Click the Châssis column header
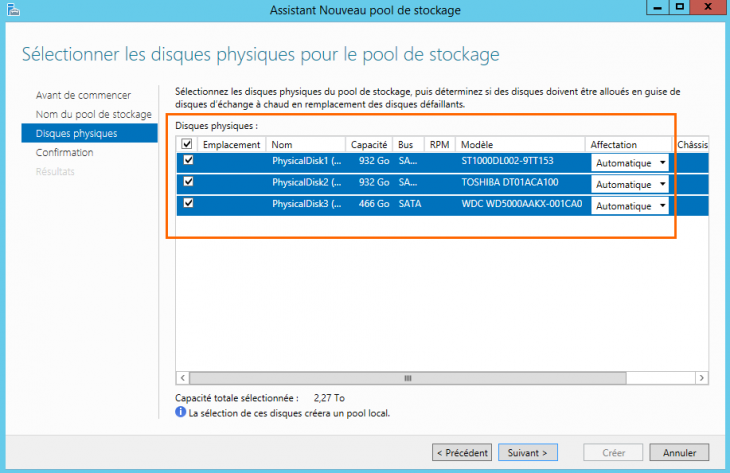 (691, 145)
